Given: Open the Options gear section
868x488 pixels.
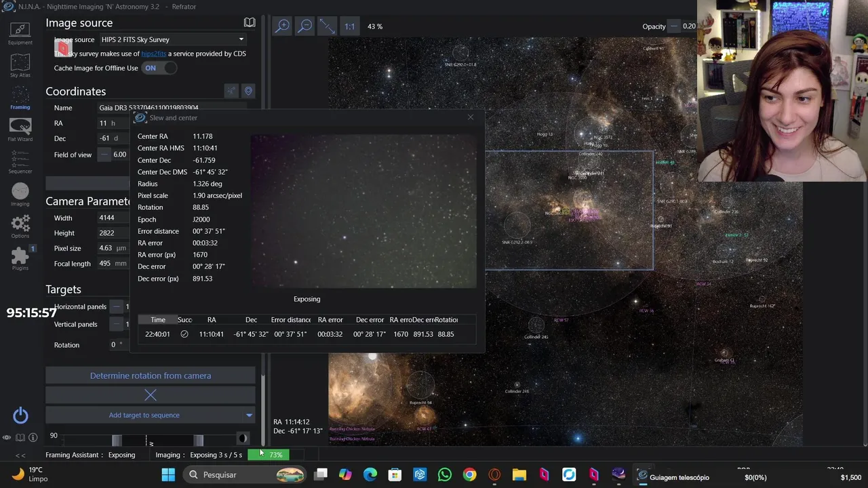Looking at the screenshot, I should tap(20, 226).
